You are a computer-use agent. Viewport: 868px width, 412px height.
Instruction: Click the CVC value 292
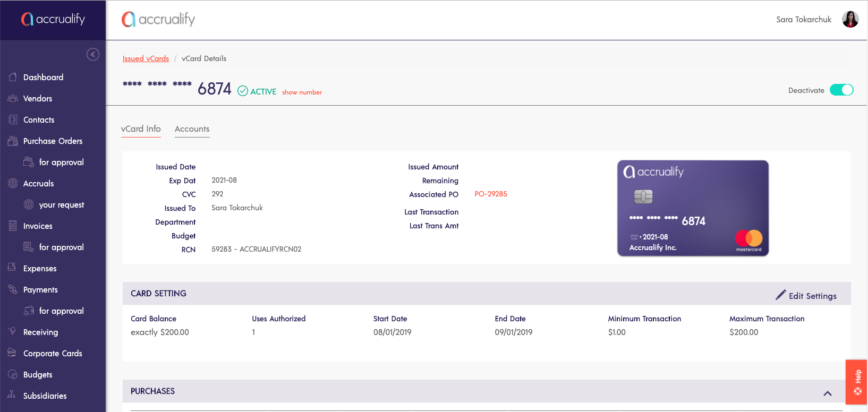(217, 194)
